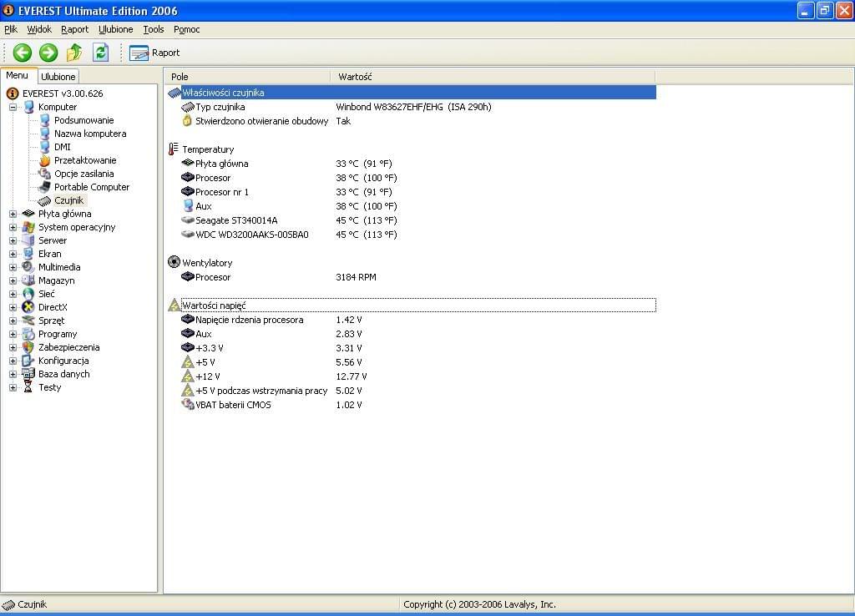Click the Aux temperature row icon

(188, 206)
